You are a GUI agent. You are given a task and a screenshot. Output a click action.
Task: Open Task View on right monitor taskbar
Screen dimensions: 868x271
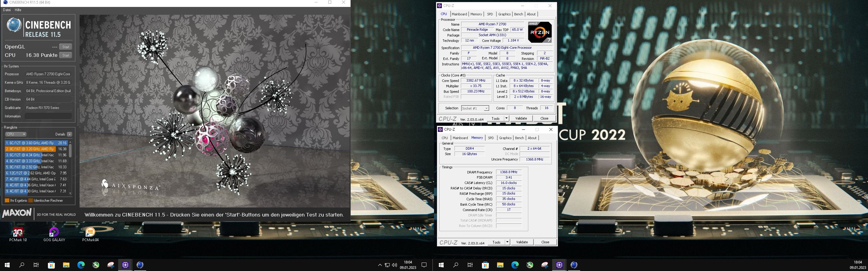[x=470, y=265]
